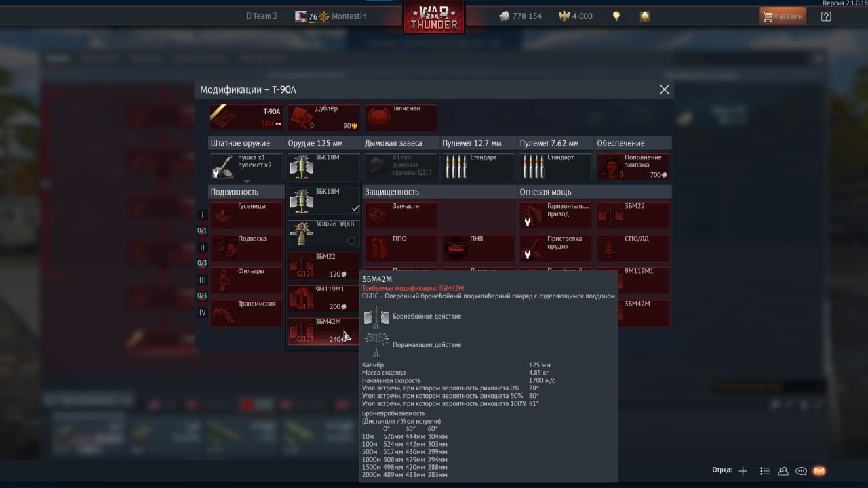Viewport: 868px width, 488px height.
Task: Select the ПНВ night vision modification
Action: point(478,248)
